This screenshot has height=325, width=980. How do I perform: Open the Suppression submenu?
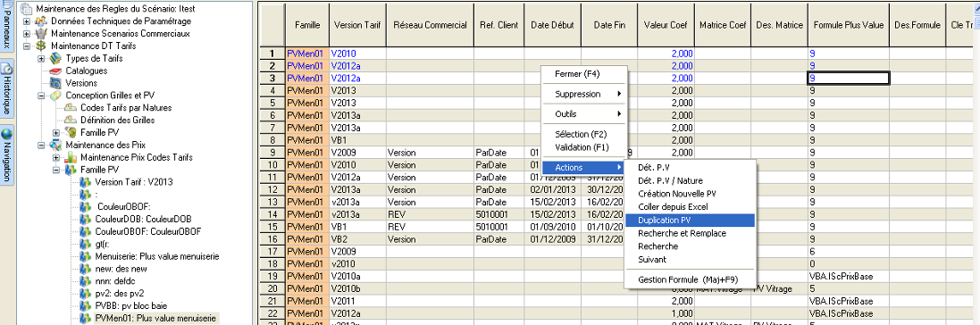click(583, 94)
